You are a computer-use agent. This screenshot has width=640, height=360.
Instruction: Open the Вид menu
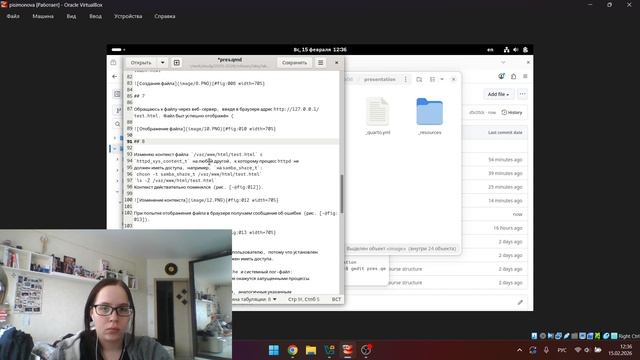(71, 16)
